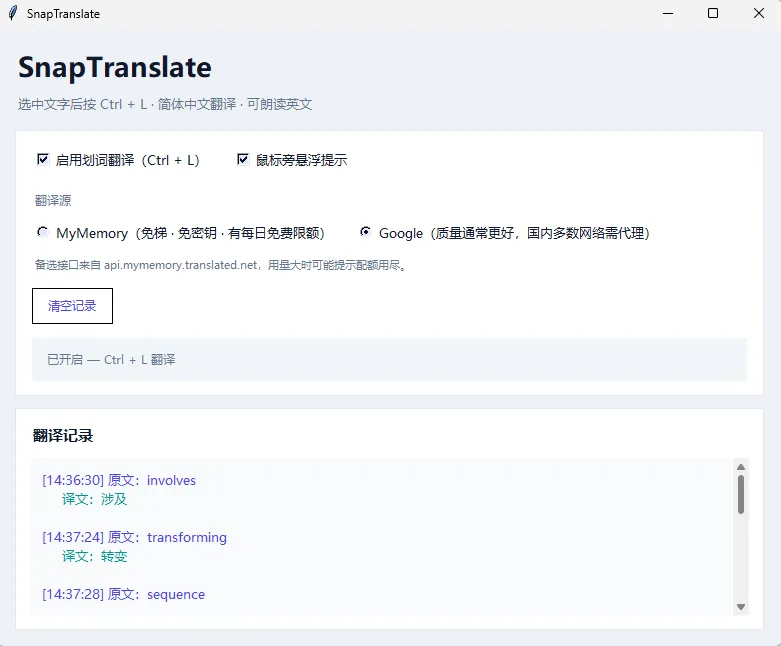Close the SnapTranslate window
Image resolution: width=781 pixels, height=646 pixels.
click(x=759, y=13)
